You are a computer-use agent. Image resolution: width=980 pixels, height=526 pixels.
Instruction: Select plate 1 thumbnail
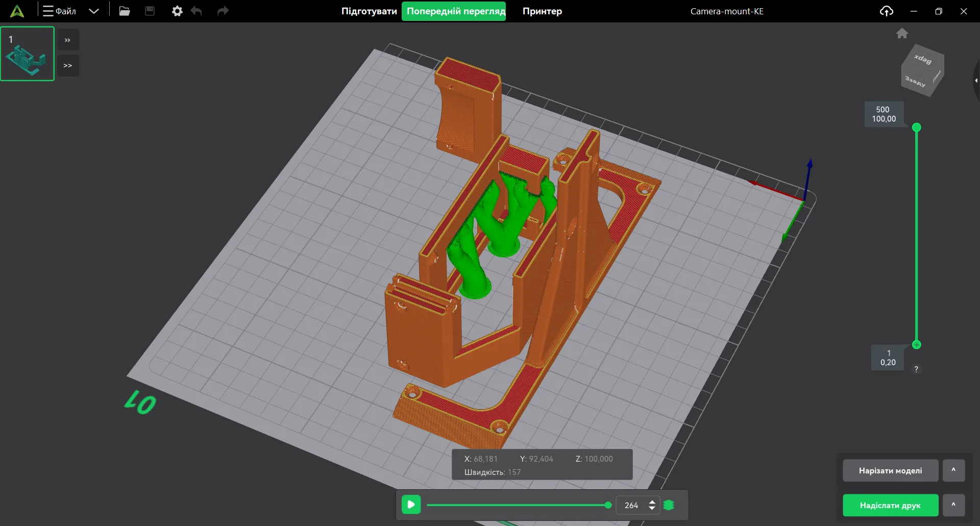coord(28,54)
